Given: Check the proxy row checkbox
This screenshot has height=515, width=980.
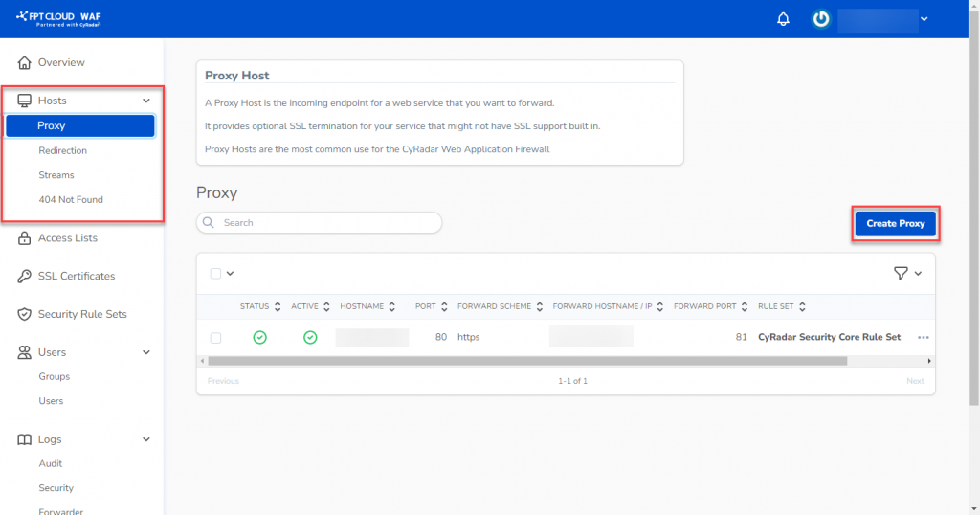Looking at the screenshot, I should click(x=215, y=338).
